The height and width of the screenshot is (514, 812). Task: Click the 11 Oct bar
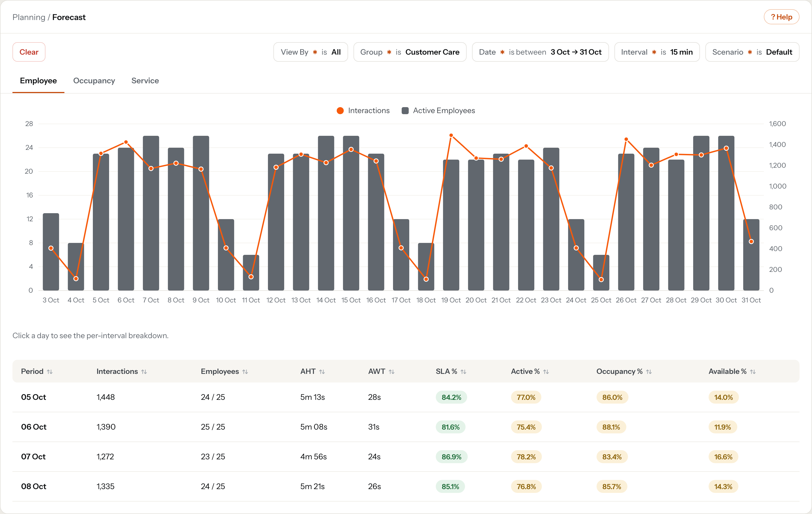coord(251,272)
